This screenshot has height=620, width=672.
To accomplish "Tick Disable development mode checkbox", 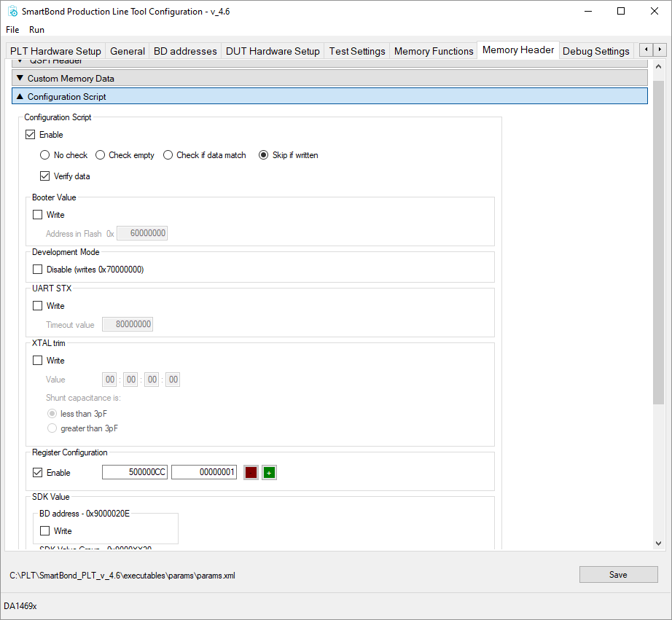I will pos(38,270).
